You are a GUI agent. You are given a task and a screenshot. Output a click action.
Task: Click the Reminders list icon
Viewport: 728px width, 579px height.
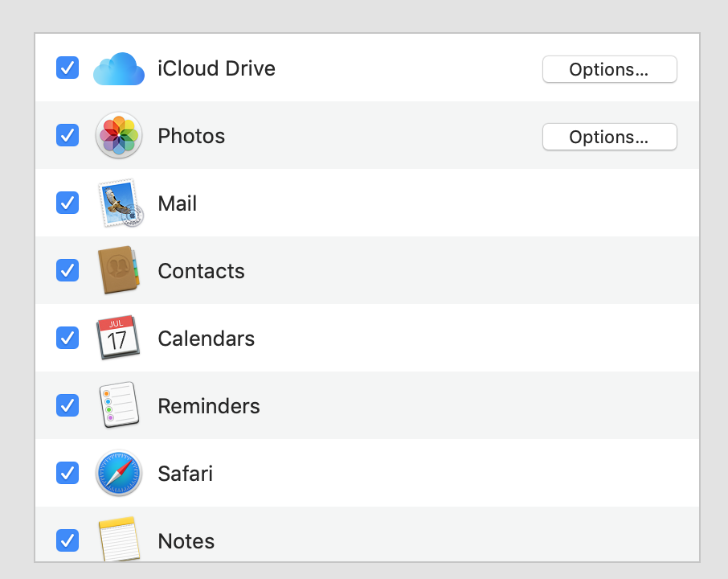coord(119,404)
